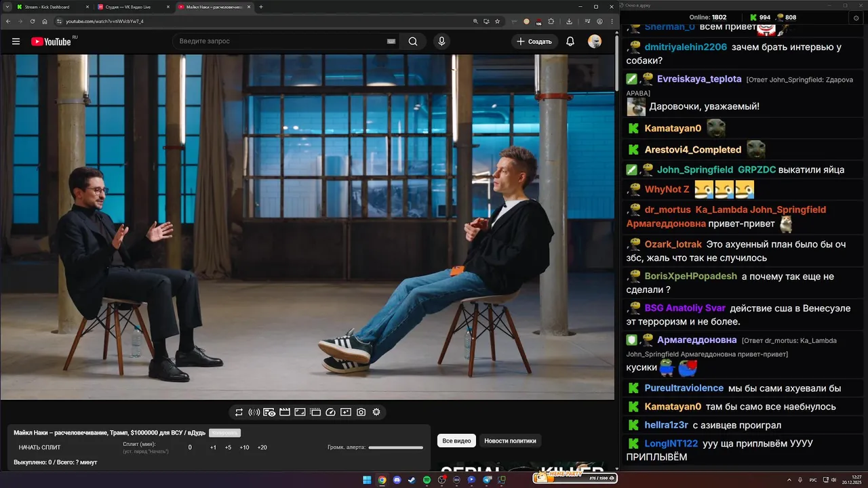
Task: Open the browser zoom magnifier in the address bar
Action: pyautogui.click(x=475, y=21)
